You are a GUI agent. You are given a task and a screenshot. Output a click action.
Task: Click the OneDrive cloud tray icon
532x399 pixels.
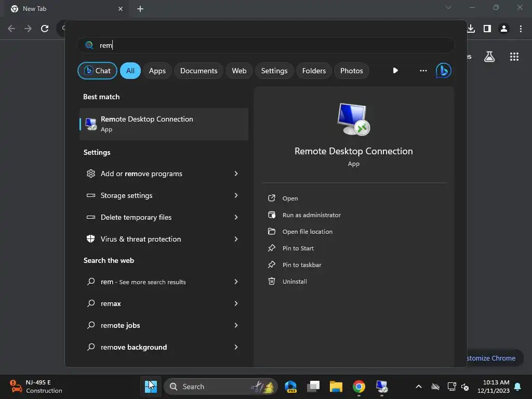435,387
